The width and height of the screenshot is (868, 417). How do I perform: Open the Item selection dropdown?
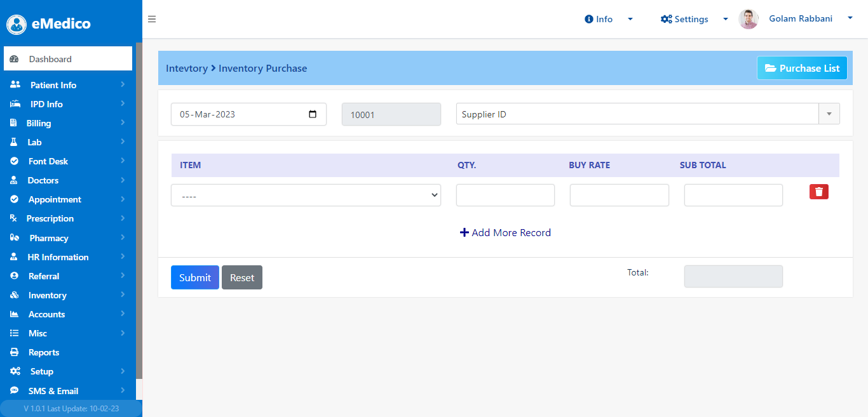306,195
